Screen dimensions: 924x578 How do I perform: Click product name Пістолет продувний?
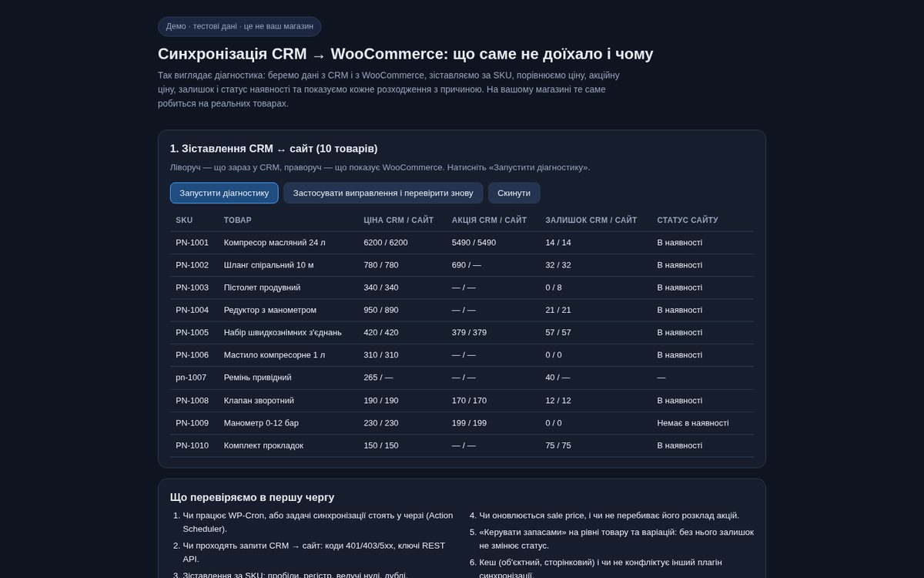click(x=262, y=287)
